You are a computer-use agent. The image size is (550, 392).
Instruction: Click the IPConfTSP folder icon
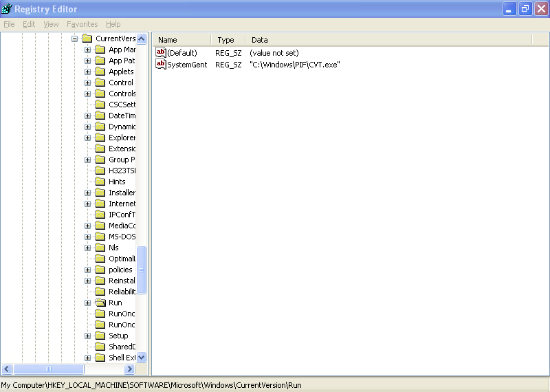(100, 215)
